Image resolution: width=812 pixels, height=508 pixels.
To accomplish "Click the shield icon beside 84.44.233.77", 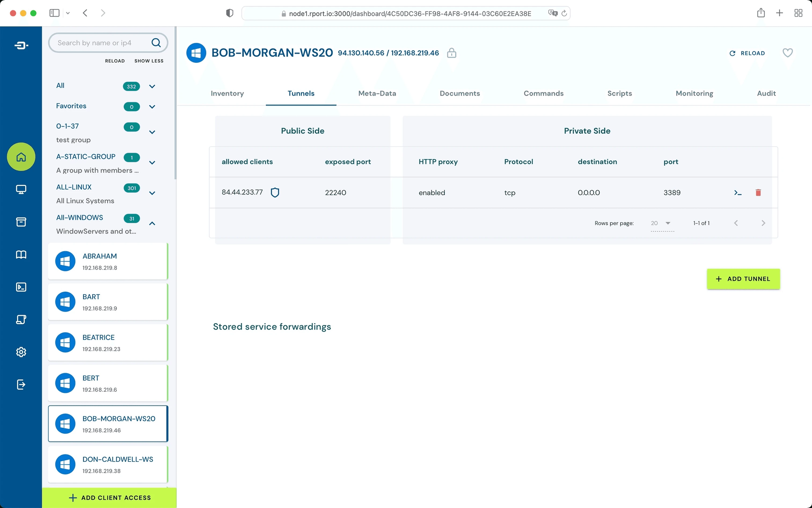I will click(275, 193).
